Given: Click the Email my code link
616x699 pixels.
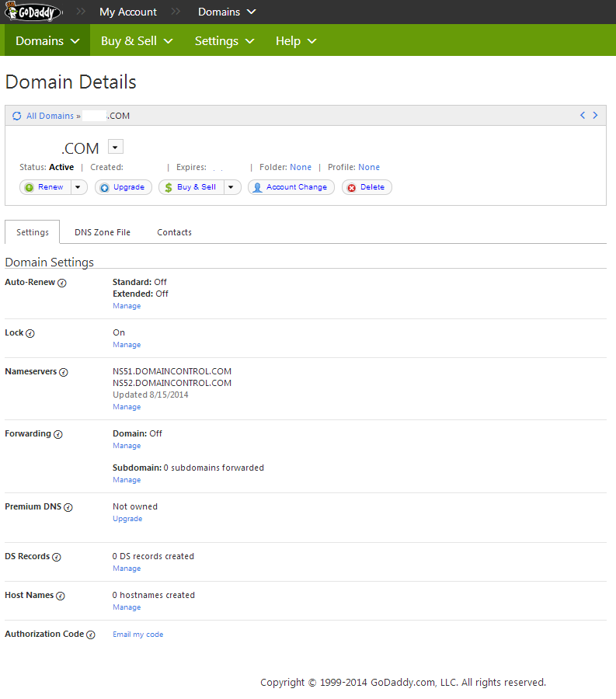Looking at the screenshot, I should [137, 635].
